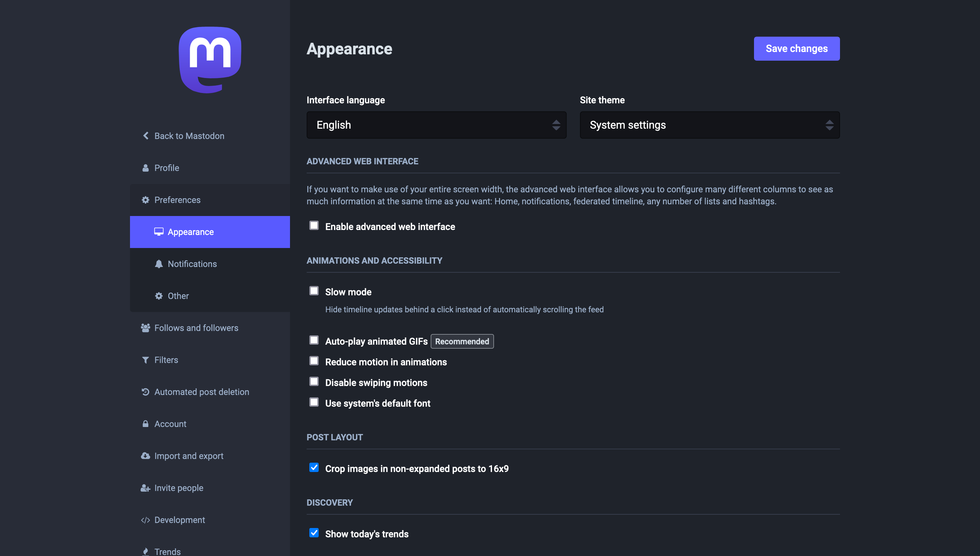
Task: Click the Profile person icon
Action: click(145, 168)
